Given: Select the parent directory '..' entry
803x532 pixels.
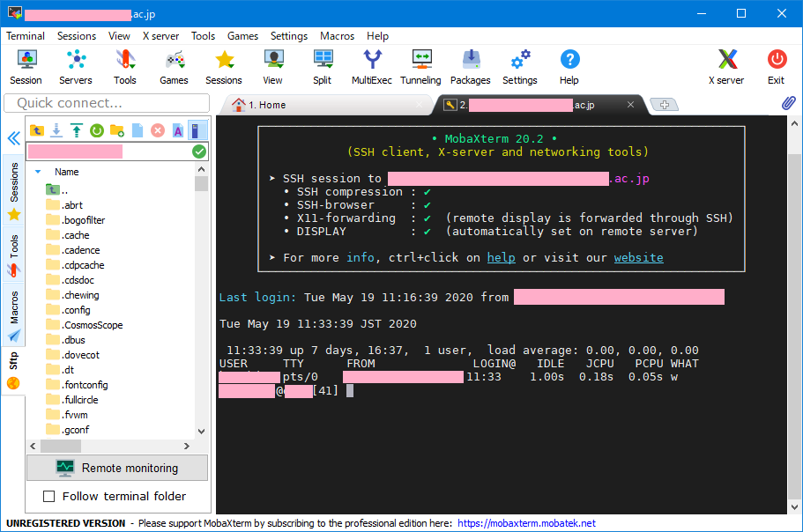Looking at the screenshot, I should [57, 190].
